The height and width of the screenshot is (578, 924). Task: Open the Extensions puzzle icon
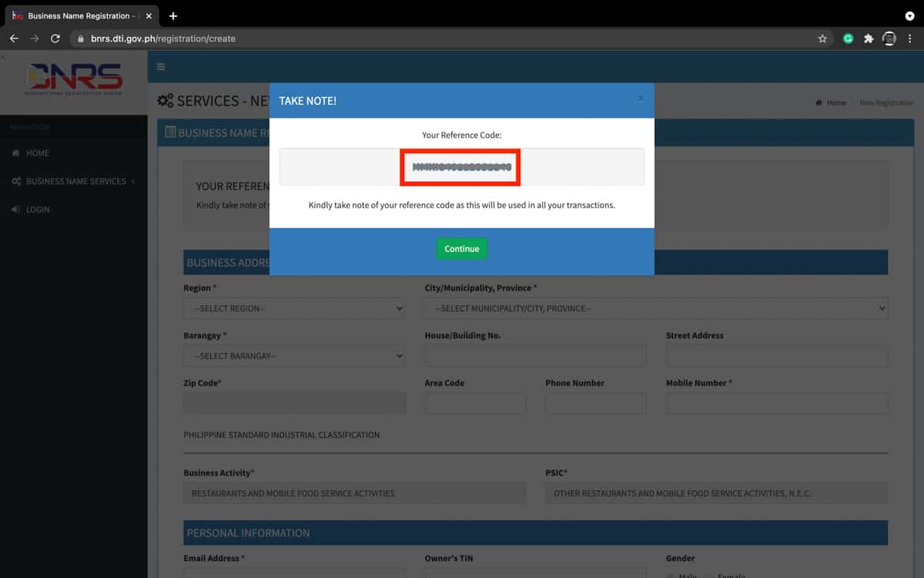coord(869,39)
